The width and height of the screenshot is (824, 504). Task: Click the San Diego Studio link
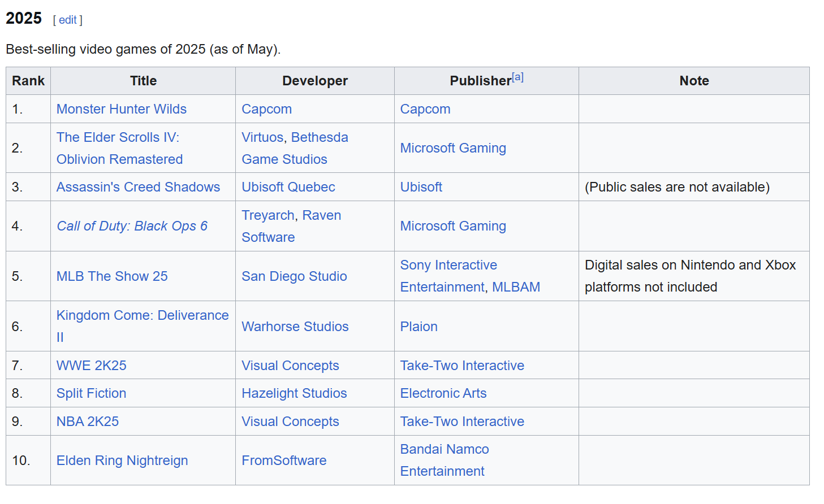[294, 276]
